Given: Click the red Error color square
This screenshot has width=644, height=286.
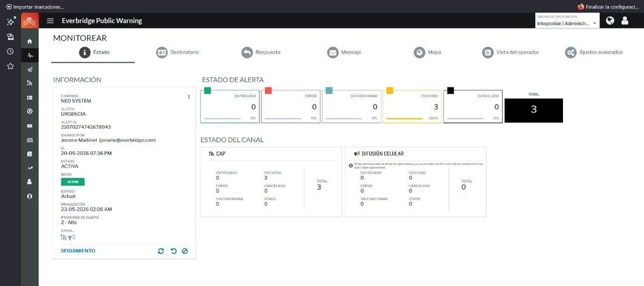Looking at the screenshot, I should [268, 90].
